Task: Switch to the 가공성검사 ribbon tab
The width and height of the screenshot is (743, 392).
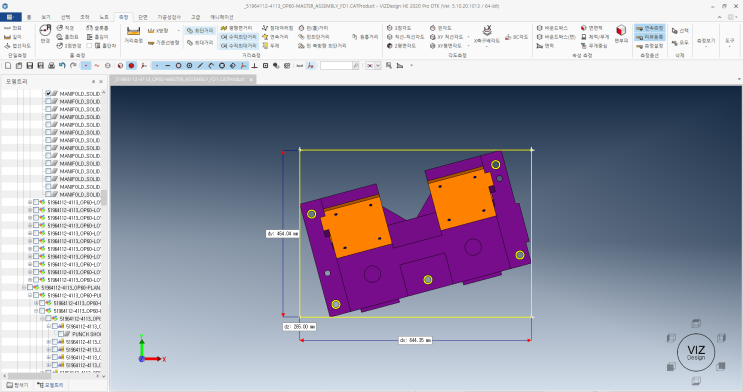Action: pyautogui.click(x=169, y=17)
